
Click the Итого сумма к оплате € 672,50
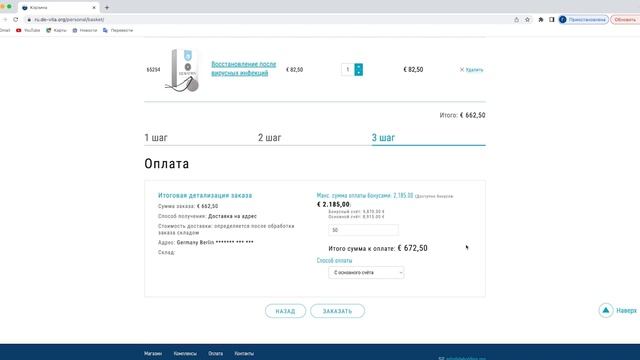(378, 248)
